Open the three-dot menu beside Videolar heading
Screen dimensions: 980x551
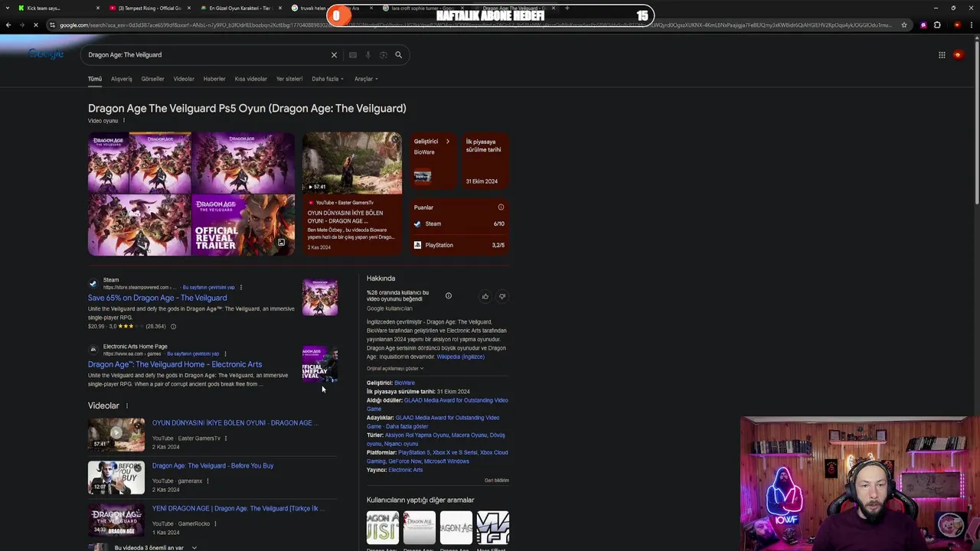[x=127, y=406]
